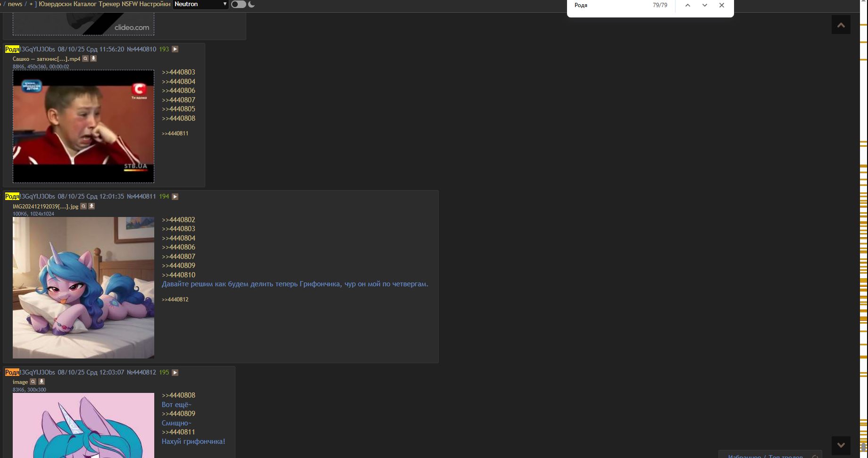
Task: Click post counter 195
Action: [164, 373]
